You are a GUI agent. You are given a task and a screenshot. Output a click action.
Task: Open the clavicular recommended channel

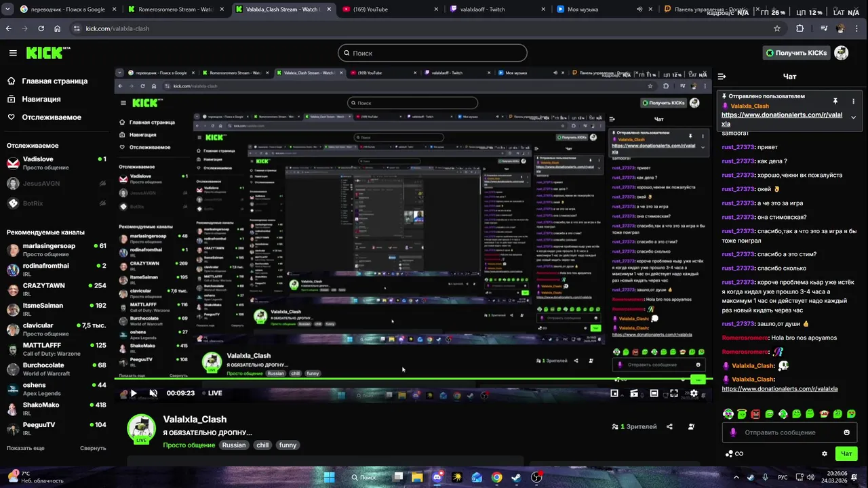point(56,329)
